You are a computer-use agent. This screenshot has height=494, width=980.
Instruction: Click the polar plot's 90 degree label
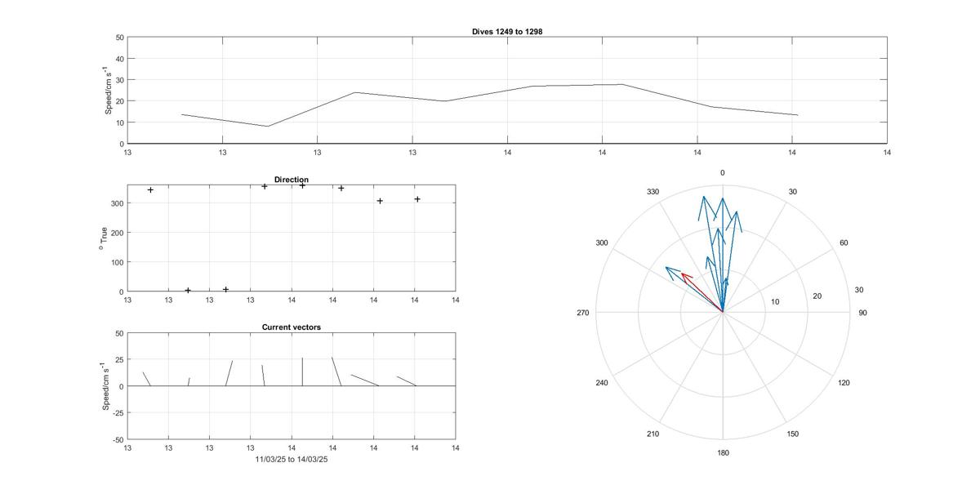862,314
